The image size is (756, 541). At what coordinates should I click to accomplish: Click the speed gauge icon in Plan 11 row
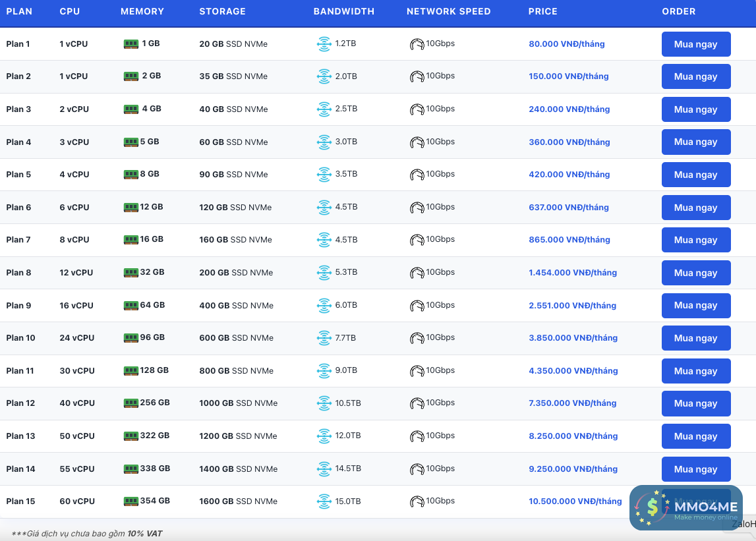(x=417, y=371)
